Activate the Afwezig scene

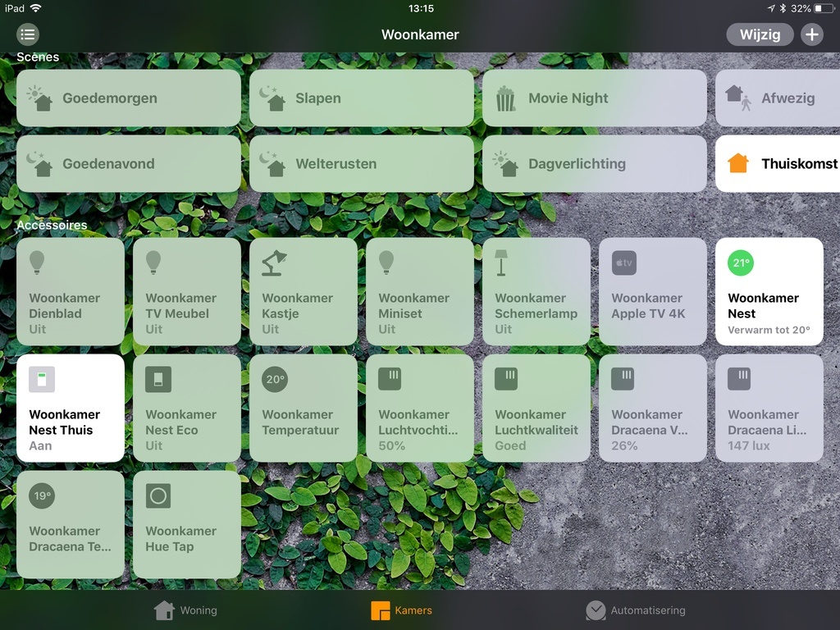778,98
